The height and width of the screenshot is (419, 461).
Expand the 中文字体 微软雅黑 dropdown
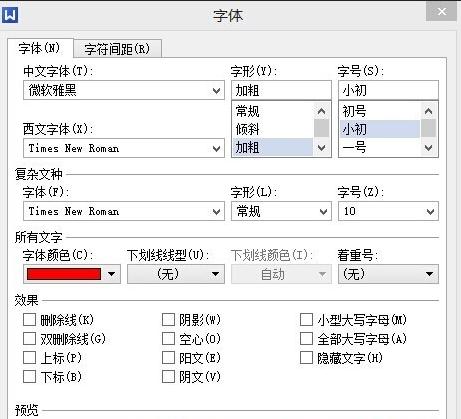(124, 90)
